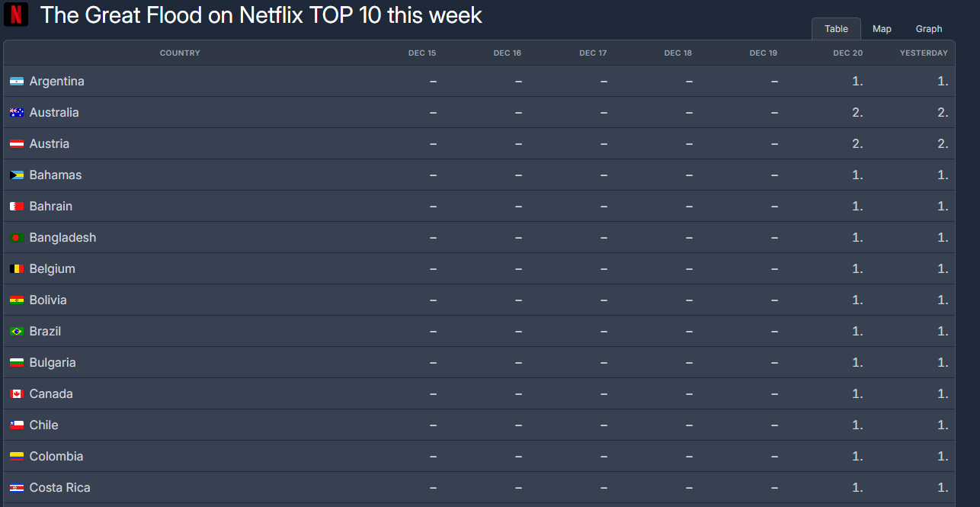Click the Dec 20 column header
Viewport: 980px width, 507px height.
(x=847, y=53)
